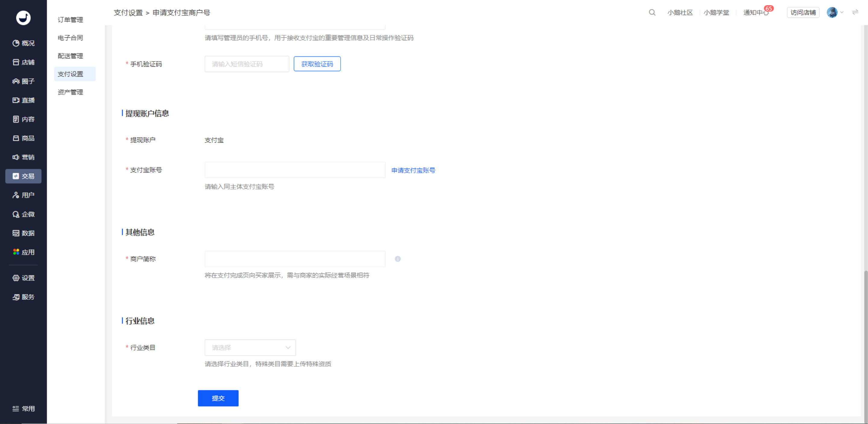Image resolution: width=868 pixels, height=424 pixels.
Task: Open 营销 marketing section in sidebar
Action: (23, 157)
